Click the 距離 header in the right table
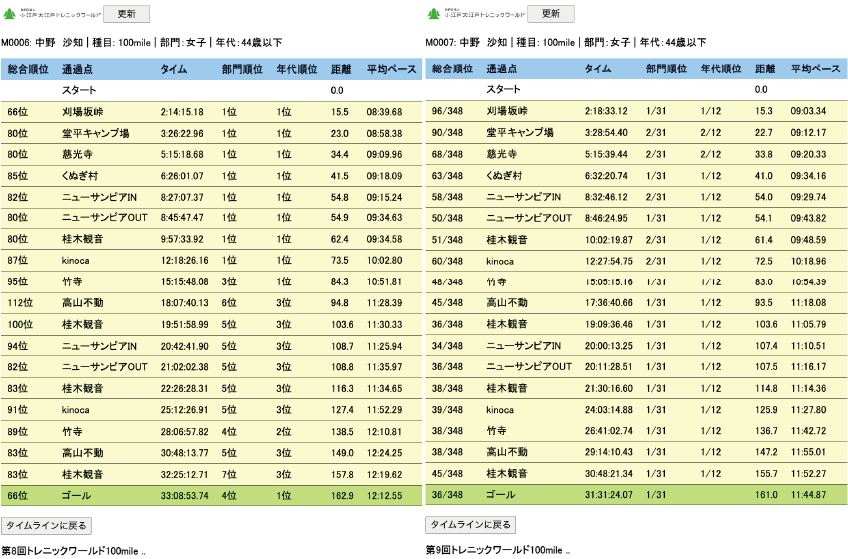Viewport: 848px width, 559px height. (x=765, y=69)
